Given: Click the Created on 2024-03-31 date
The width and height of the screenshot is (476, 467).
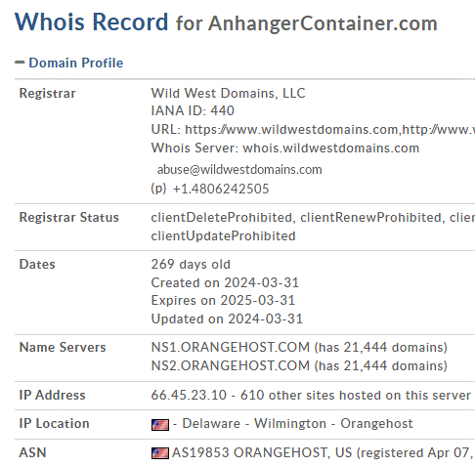Looking at the screenshot, I should [x=225, y=282].
